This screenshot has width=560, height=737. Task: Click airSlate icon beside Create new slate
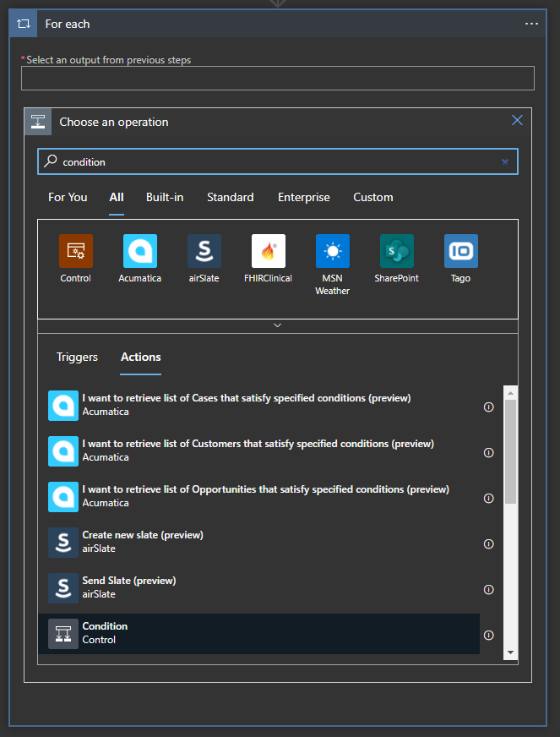coord(63,543)
